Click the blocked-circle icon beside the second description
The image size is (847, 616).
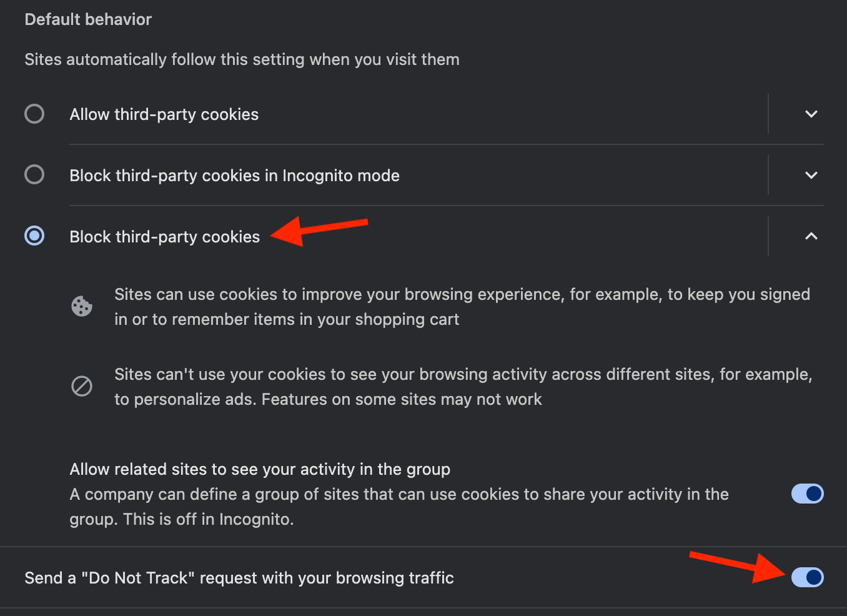82,386
